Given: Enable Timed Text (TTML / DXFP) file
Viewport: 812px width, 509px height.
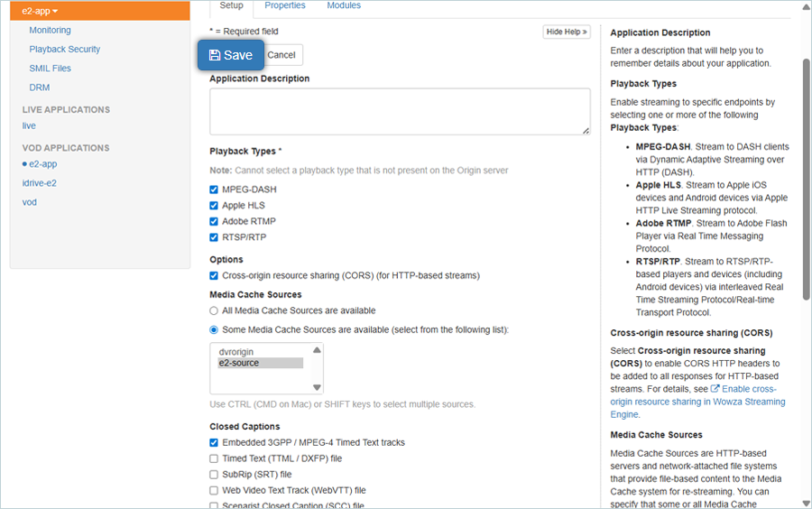Looking at the screenshot, I should coord(214,458).
